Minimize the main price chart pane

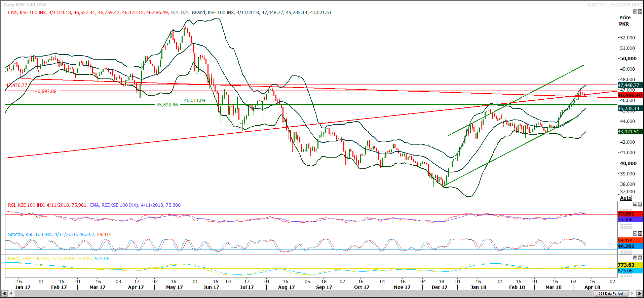[x=635, y=11]
